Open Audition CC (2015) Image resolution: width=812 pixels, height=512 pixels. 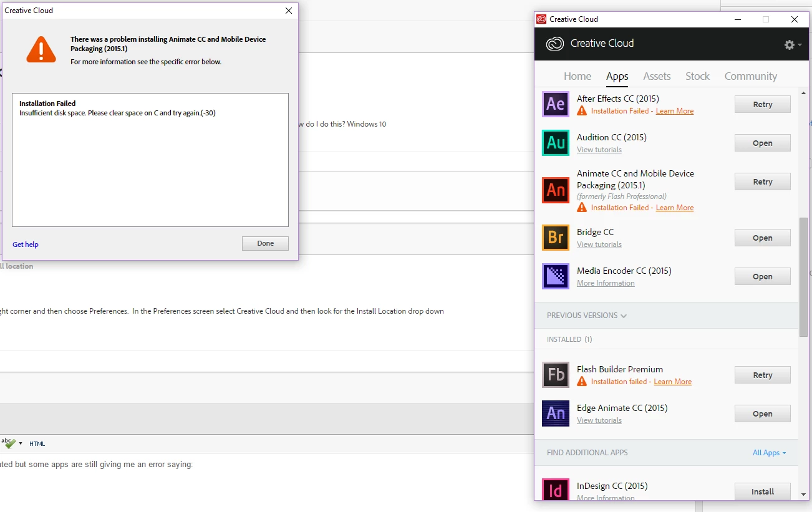[762, 143]
